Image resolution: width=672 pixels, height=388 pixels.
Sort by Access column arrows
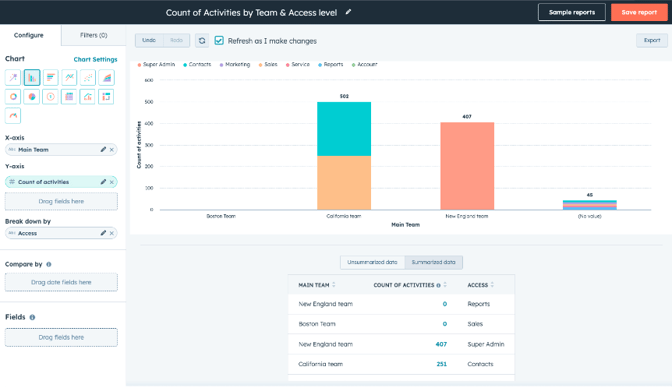(492, 285)
